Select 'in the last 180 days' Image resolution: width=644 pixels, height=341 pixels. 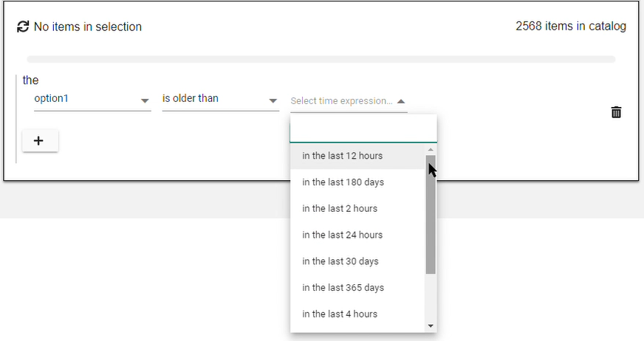click(x=343, y=182)
